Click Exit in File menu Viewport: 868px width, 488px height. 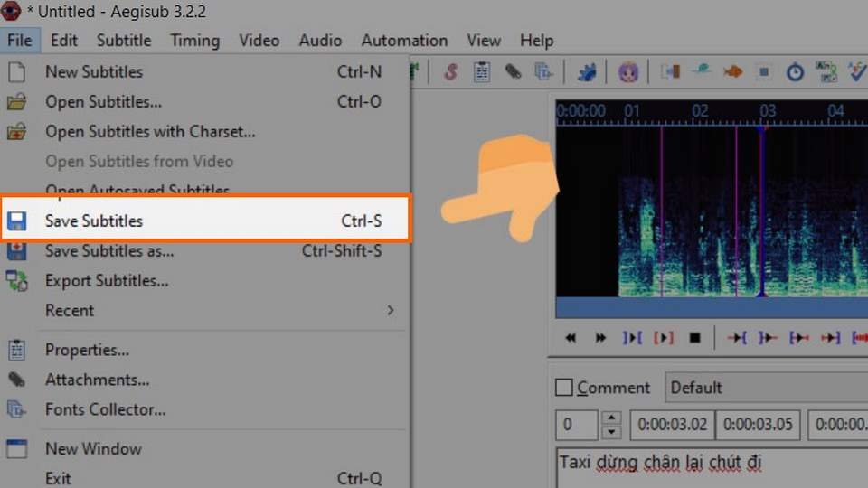coord(205,477)
